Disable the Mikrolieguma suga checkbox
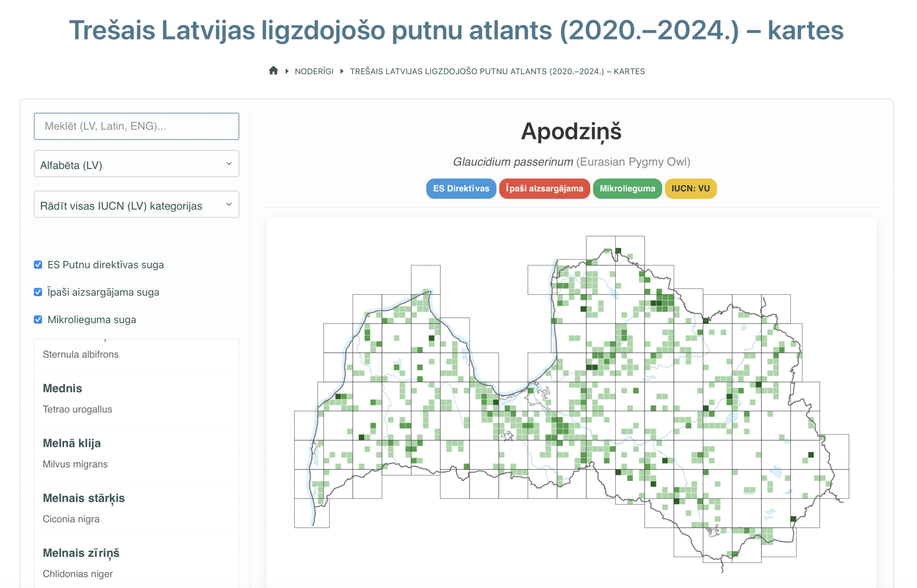The height and width of the screenshot is (588, 917). coord(38,319)
